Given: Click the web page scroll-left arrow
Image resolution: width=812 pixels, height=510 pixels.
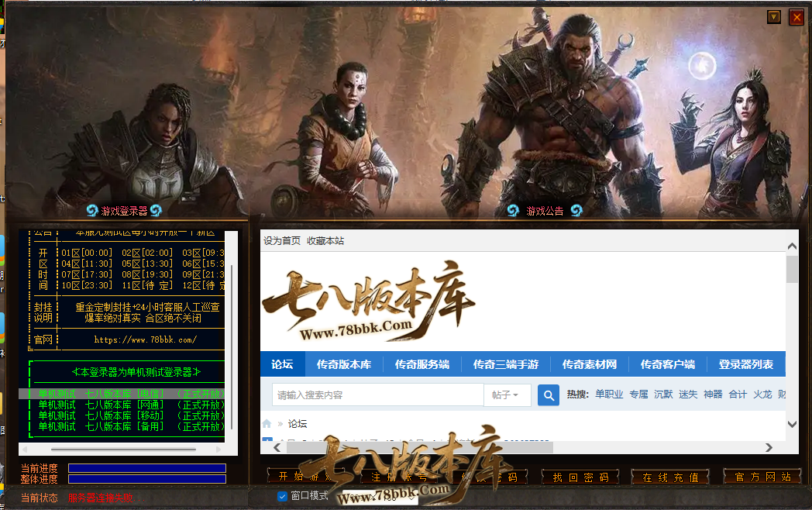Looking at the screenshot, I should [x=277, y=447].
